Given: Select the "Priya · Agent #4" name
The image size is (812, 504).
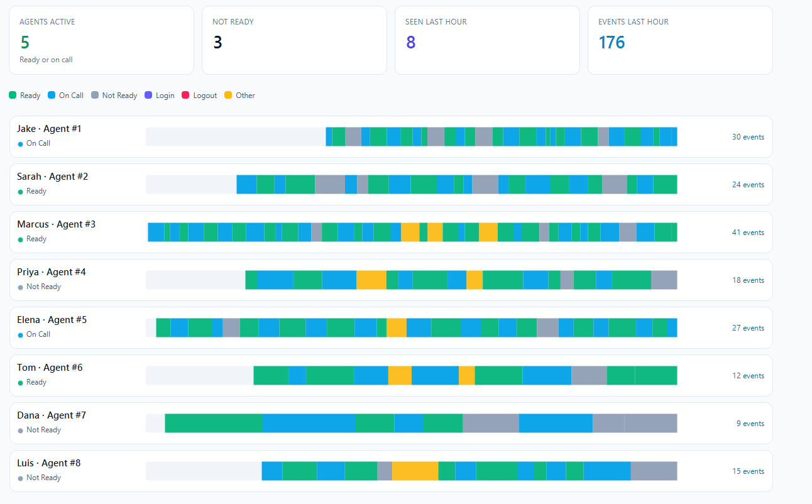Looking at the screenshot, I should click(x=52, y=272).
